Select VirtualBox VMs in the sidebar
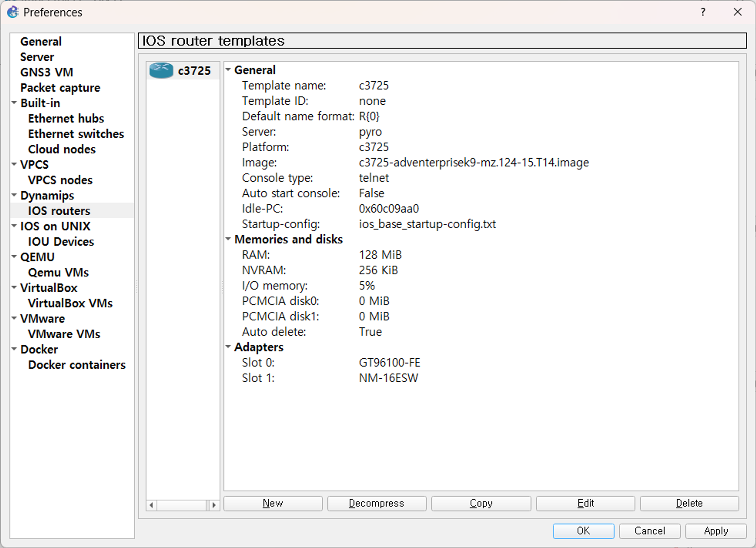The width and height of the screenshot is (756, 548). pos(70,303)
